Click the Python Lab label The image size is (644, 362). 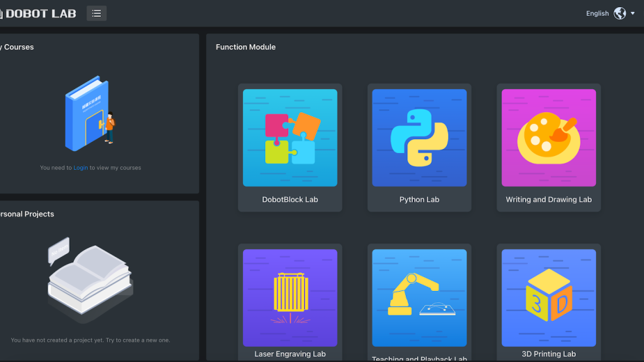click(x=419, y=199)
